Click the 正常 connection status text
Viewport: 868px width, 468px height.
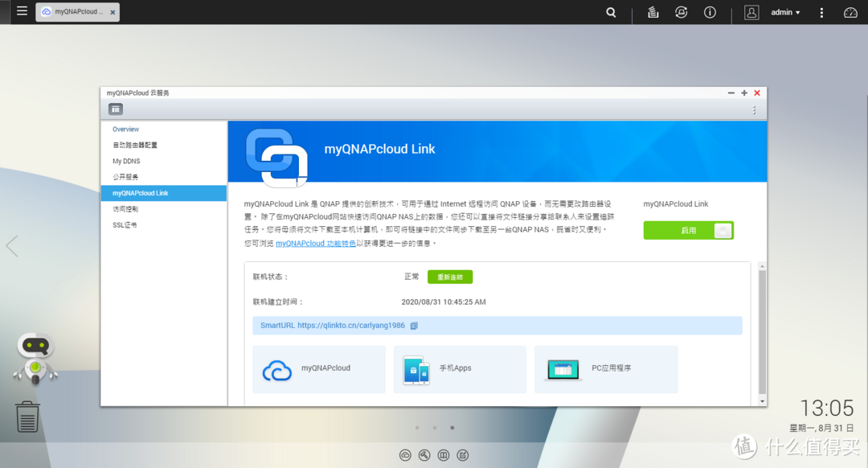(x=411, y=277)
